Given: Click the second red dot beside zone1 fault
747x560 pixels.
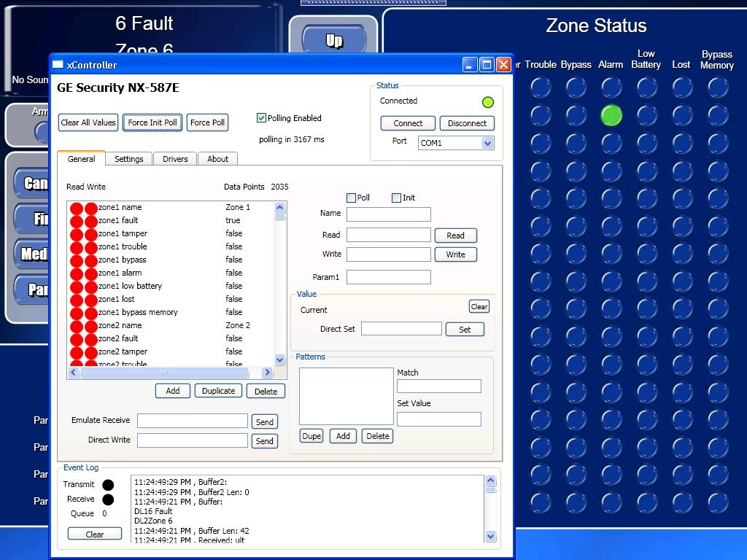Looking at the screenshot, I should click(91, 222).
